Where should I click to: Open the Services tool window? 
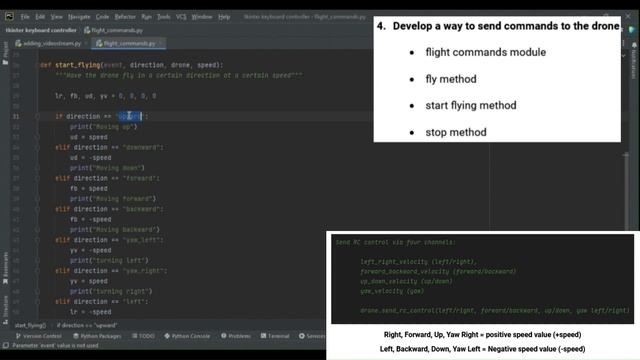point(312,336)
